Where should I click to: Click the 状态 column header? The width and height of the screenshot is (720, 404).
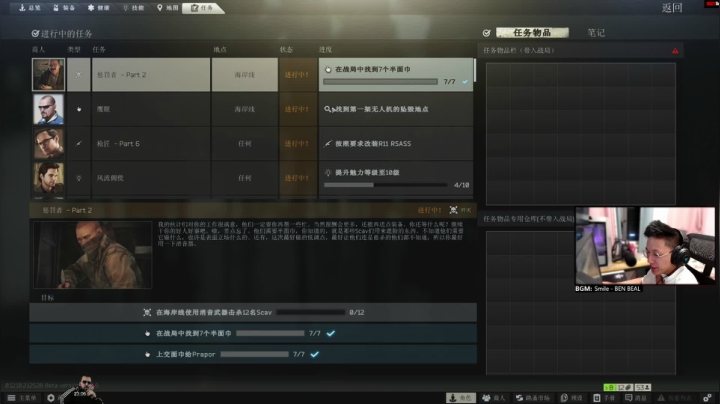coord(287,50)
